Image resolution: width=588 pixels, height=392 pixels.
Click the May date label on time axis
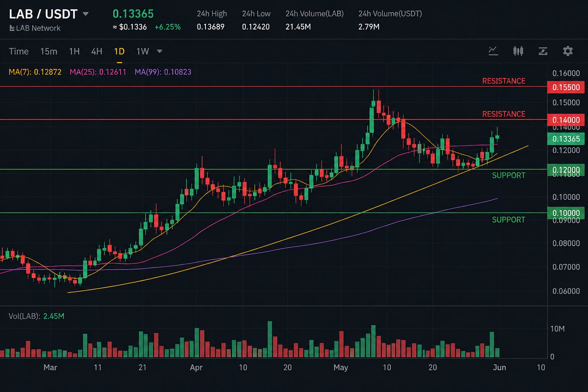341,367
